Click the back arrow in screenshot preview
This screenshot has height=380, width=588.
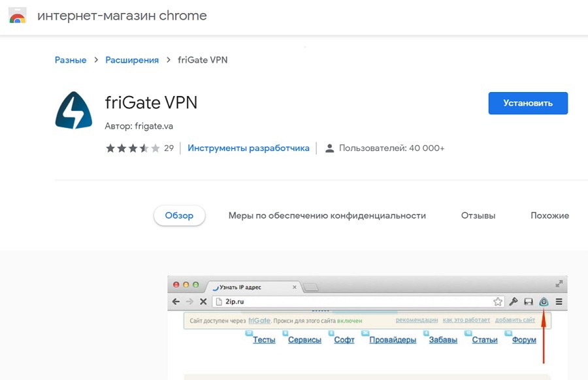pos(176,301)
